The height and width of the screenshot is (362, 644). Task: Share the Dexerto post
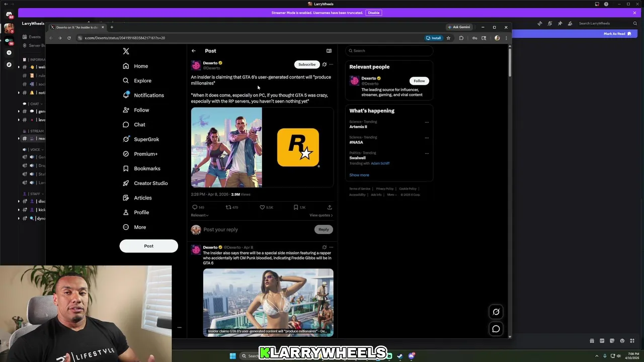330,207
